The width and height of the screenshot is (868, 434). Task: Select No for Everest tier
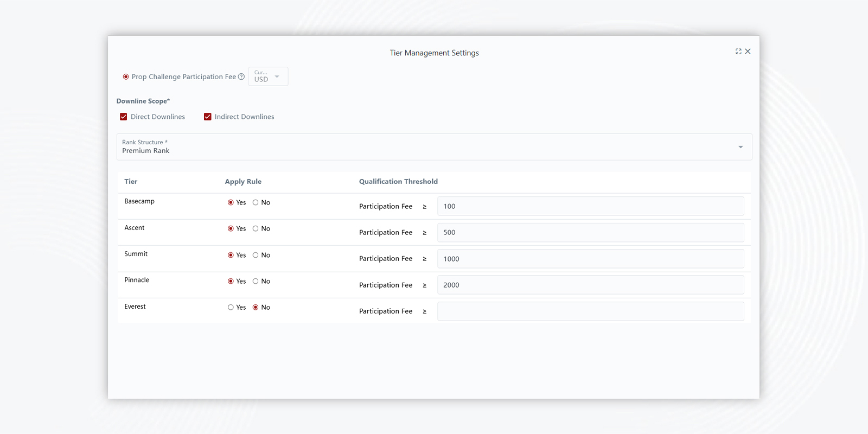[x=256, y=308]
